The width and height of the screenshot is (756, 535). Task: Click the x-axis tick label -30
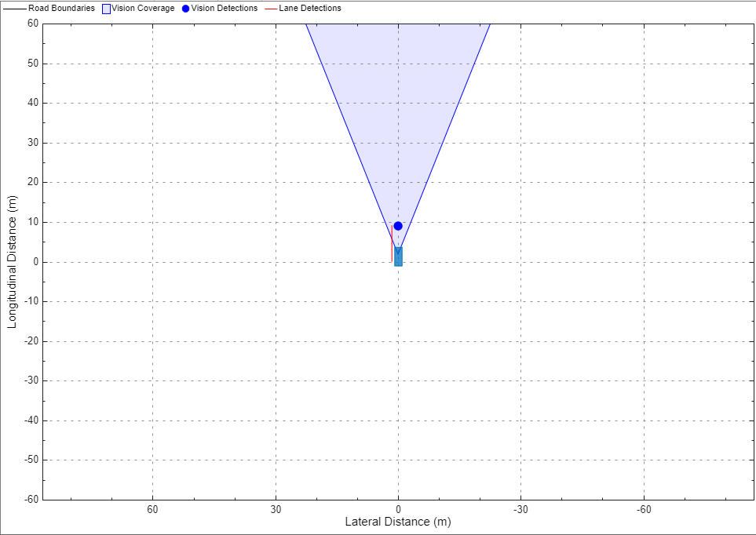[x=520, y=509]
